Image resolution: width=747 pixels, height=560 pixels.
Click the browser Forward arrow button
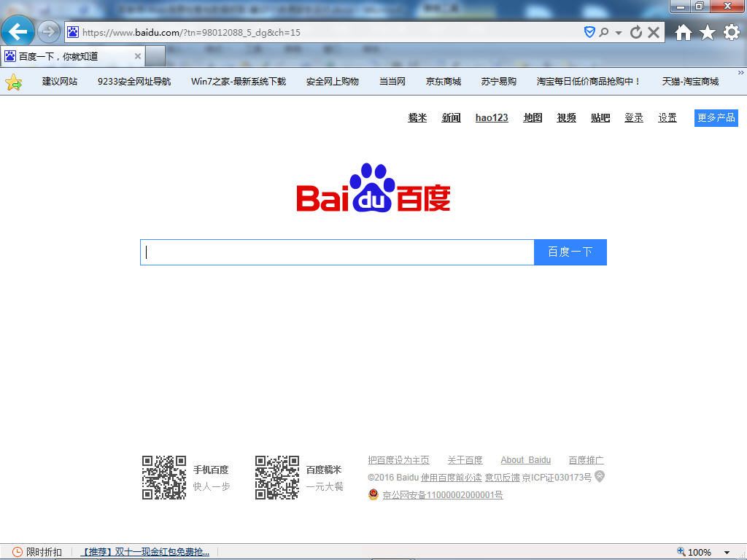click(x=49, y=32)
